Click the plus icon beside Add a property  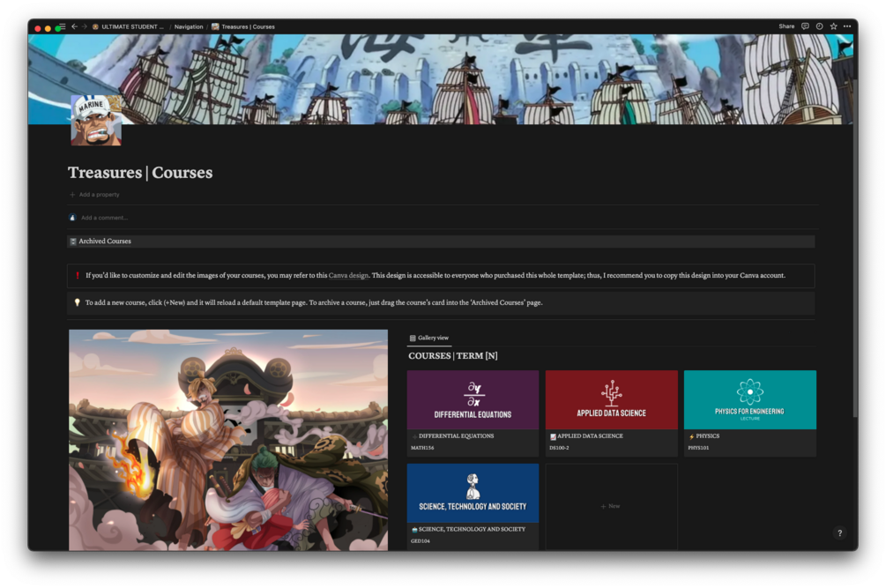72,194
